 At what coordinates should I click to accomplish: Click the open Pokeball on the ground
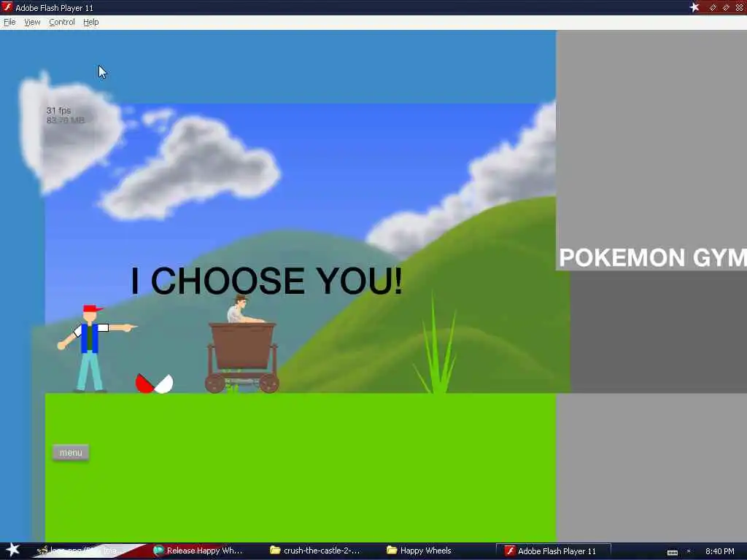(154, 384)
